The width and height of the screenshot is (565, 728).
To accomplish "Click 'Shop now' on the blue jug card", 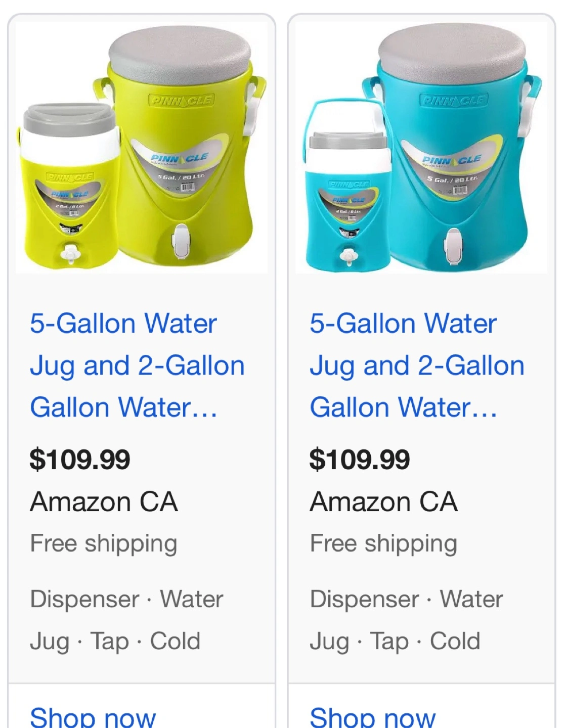I will pos(373,717).
